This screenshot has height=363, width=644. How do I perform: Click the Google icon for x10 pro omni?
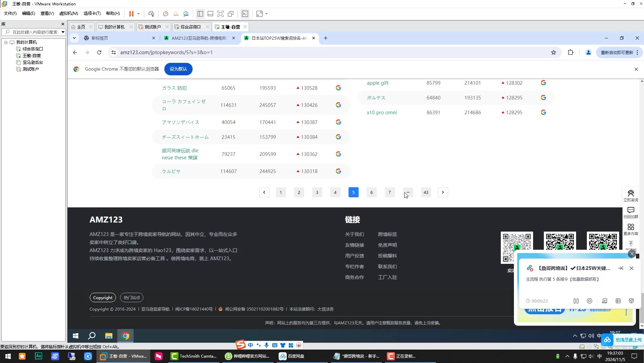[x=544, y=112]
